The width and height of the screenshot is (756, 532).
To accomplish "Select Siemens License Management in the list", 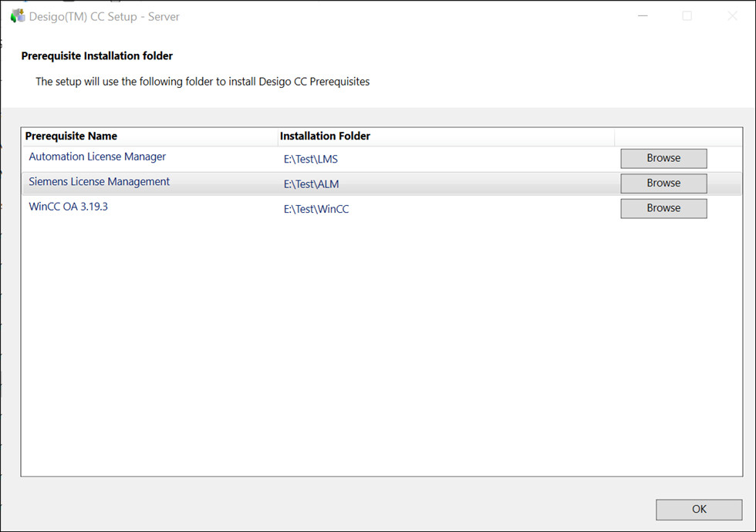I will pyautogui.click(x=99, y=182).
